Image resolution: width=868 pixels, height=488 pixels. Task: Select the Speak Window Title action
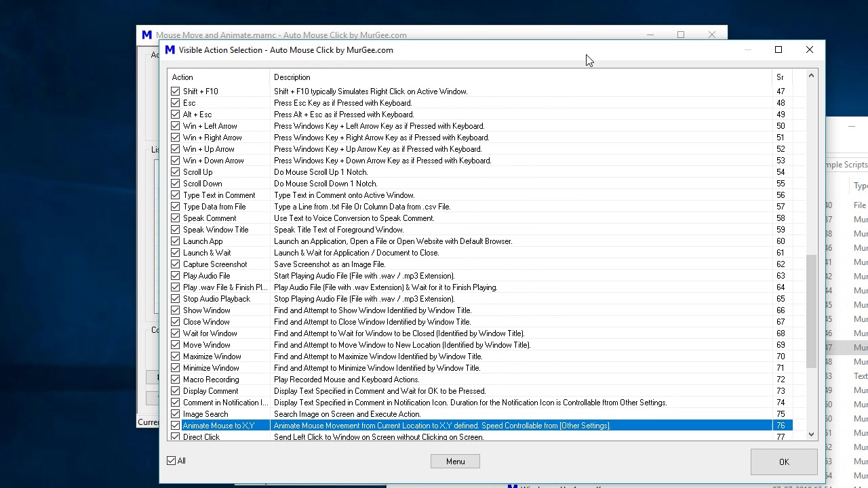tap(480, 230)
